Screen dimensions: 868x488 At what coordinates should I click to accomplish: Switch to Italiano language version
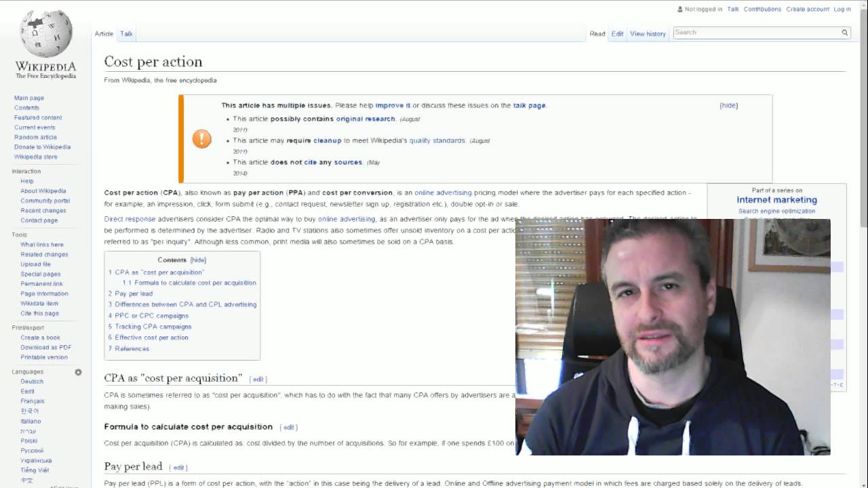click(31, 422)
